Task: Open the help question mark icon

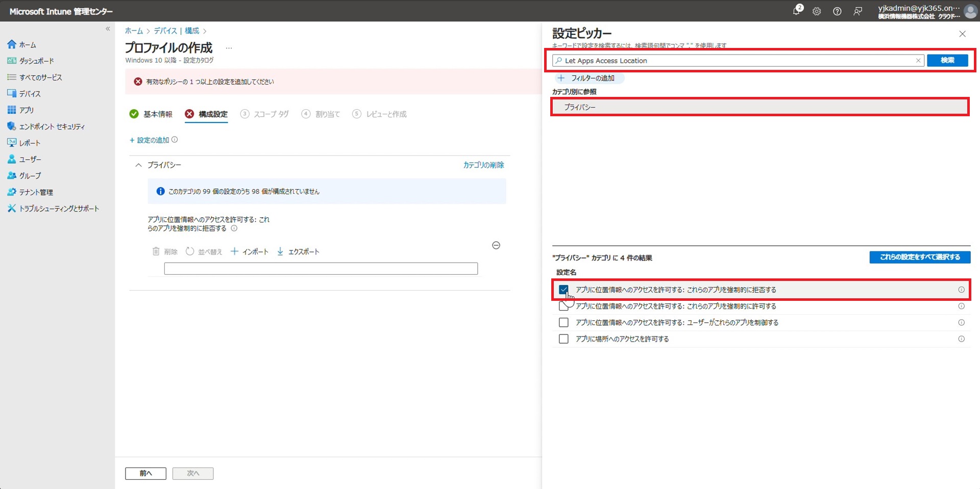Action: [x=837, y=11]
